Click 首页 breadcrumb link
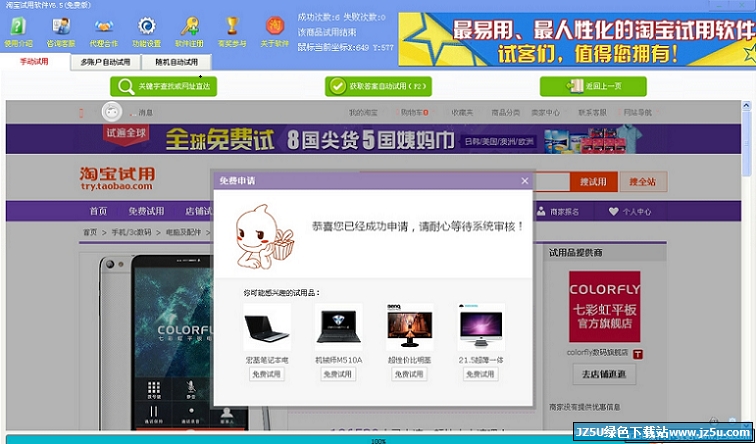This screenshot has height=444, width=756. (90, 232)
